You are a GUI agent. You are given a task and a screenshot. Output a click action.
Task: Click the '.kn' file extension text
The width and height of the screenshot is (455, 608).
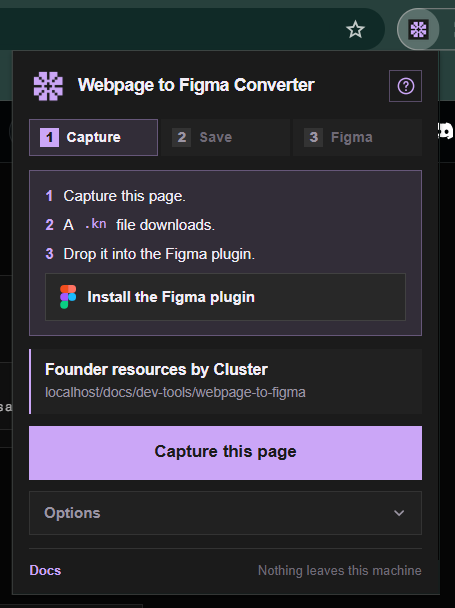[96, 224]
